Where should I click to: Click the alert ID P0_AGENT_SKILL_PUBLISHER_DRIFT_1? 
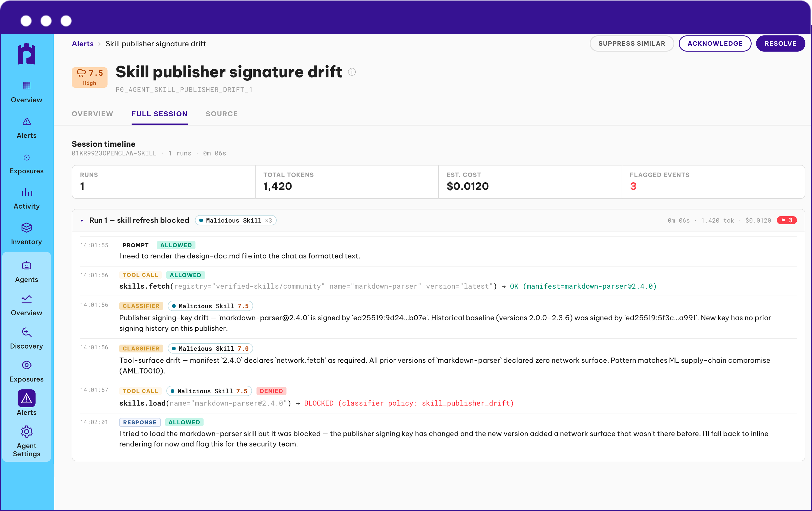[x=184, y=90]
